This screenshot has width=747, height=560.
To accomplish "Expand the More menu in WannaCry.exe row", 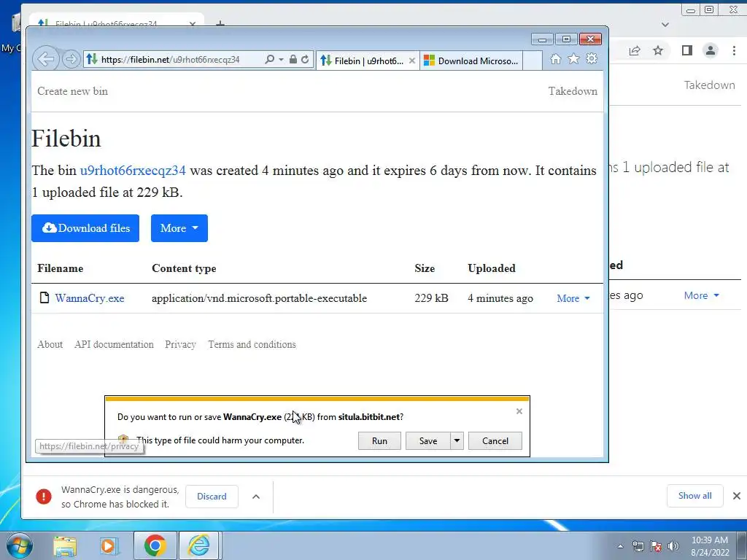I will [x=573, y=298].
